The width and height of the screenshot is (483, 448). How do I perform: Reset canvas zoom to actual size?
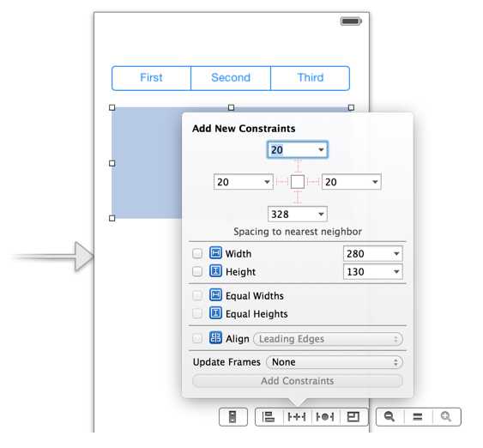pos(418,417)
